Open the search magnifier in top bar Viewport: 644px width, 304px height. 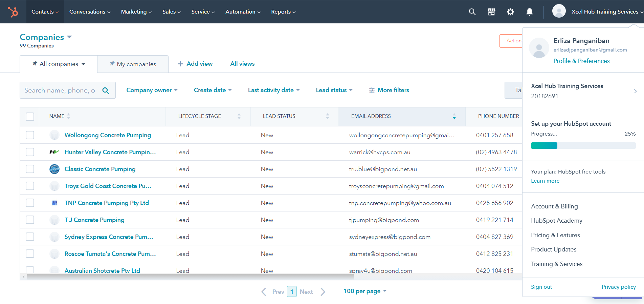472,12
